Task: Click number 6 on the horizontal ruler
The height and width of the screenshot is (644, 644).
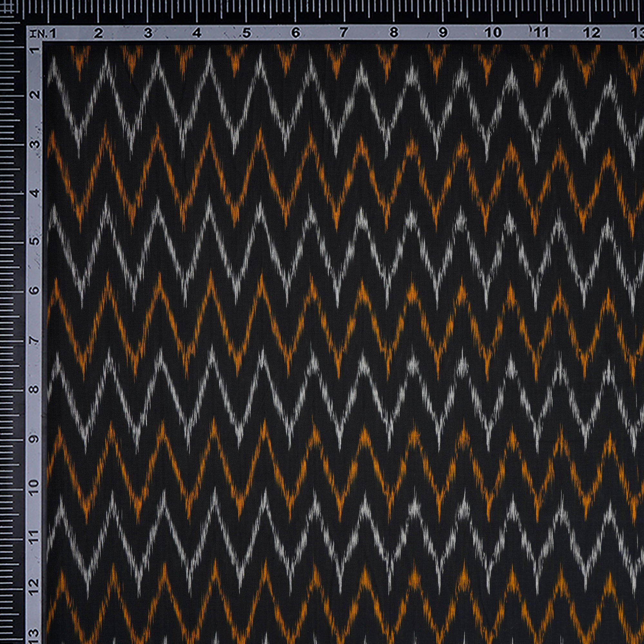Action: [296, 33]
